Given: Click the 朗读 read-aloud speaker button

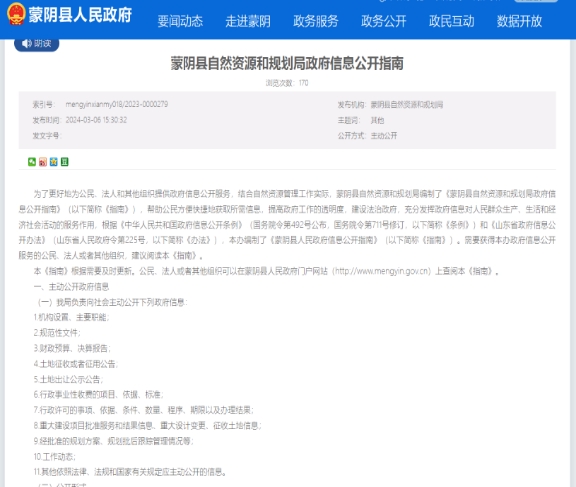Looking at the screenshot, I should click(36, 44).
